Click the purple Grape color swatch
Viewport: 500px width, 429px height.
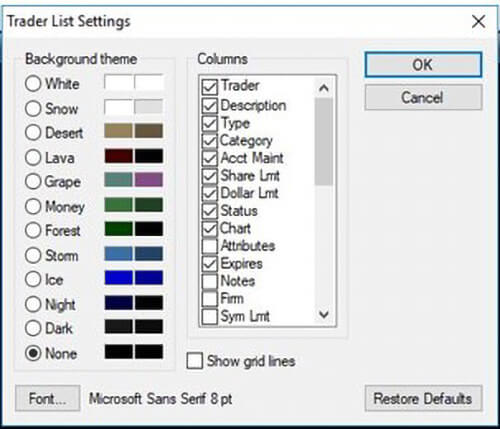tap(149, 180)
